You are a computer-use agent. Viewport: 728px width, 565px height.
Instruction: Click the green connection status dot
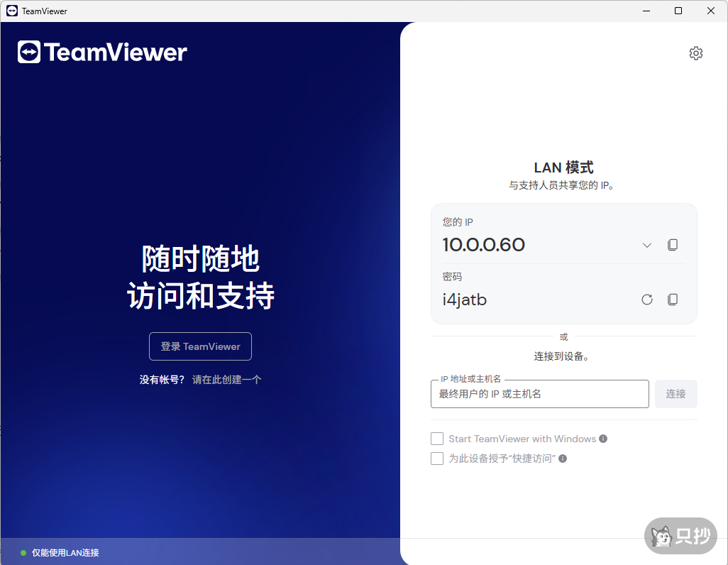[23, 553]
